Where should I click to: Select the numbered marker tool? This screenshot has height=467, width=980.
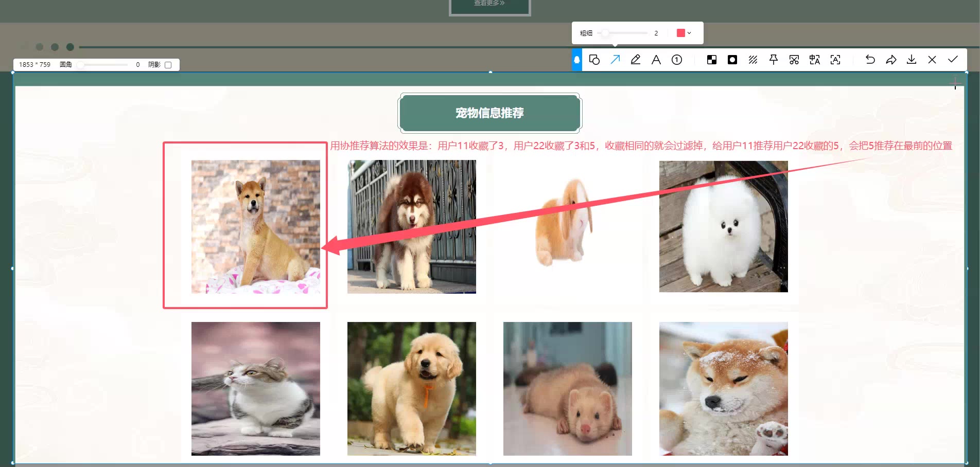[x=677, y=60]
